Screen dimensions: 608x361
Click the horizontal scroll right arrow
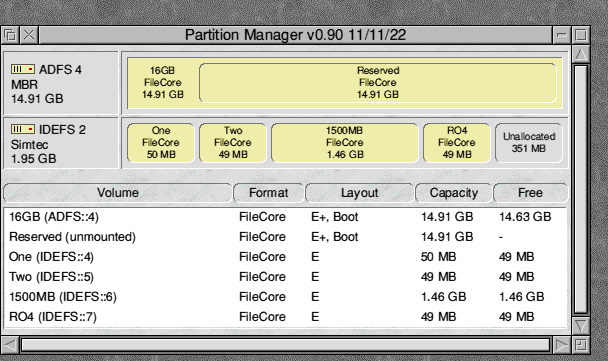tap(561, 345)
